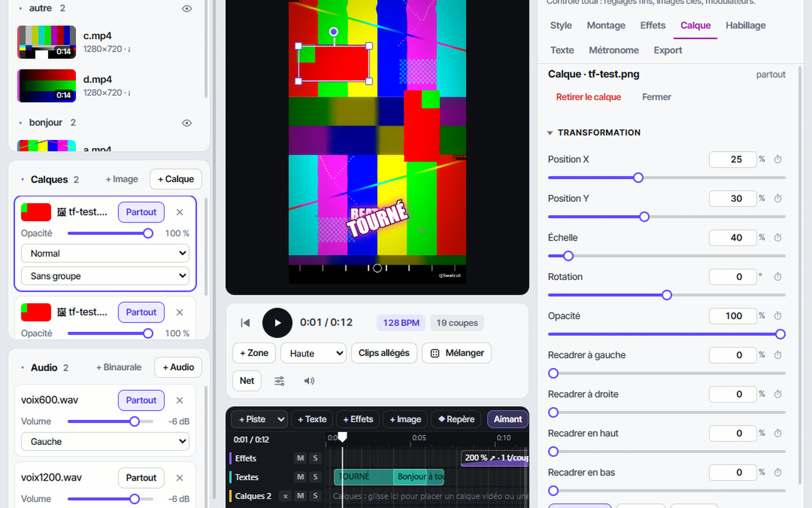Click the Rotation slider handle
Viewport: 812px width, 508px height.
pos(667,295)
